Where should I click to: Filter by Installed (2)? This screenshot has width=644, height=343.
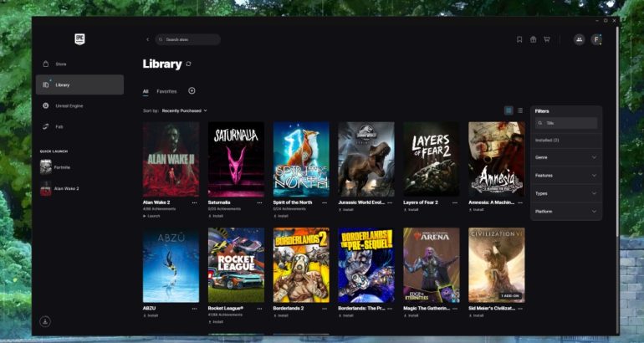coord(547,141)
